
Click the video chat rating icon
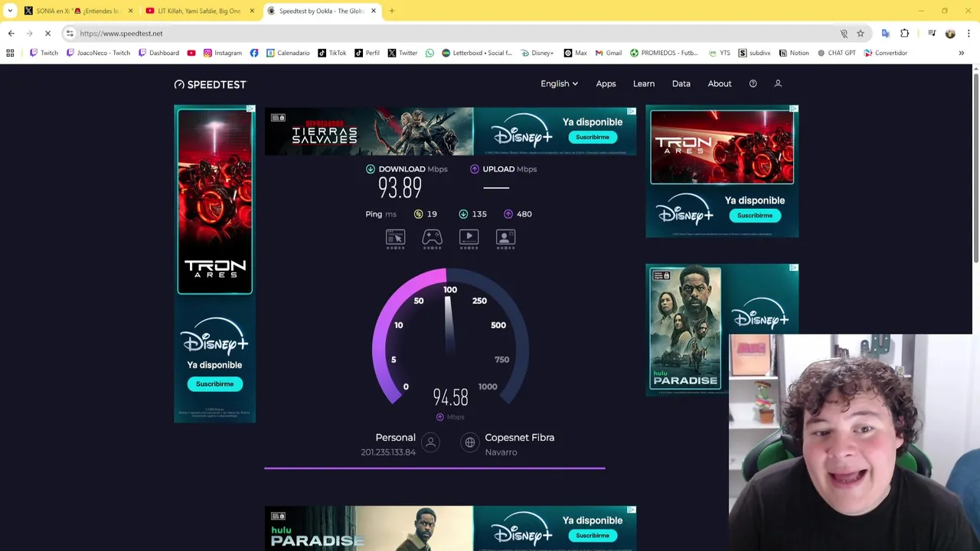tap(505, 239)
